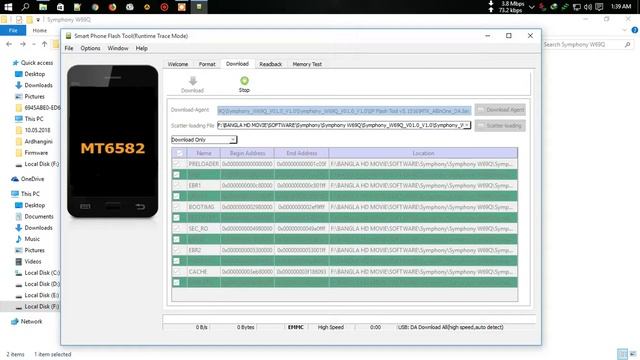Launch Firefox from taskbar

tap(112, 7)
